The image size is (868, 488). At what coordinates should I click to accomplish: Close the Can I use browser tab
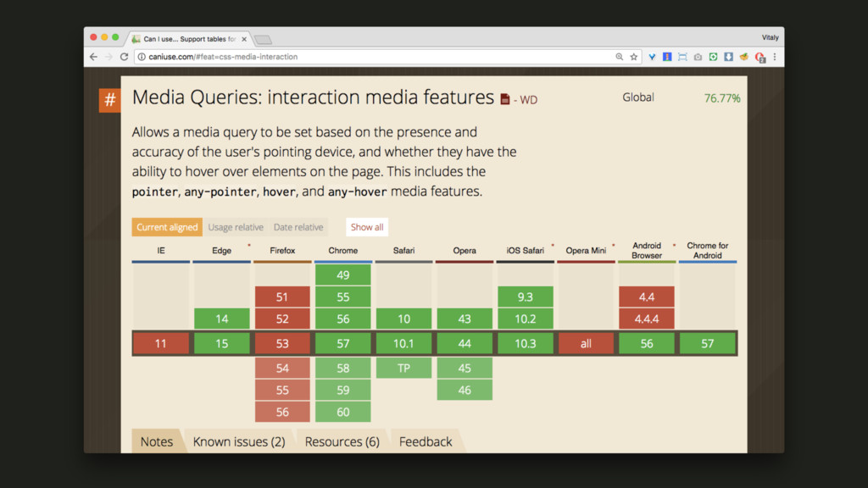244,39
